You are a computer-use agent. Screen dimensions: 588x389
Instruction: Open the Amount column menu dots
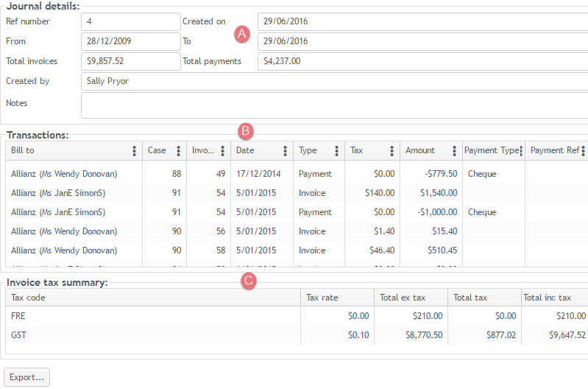coord(455,151)
